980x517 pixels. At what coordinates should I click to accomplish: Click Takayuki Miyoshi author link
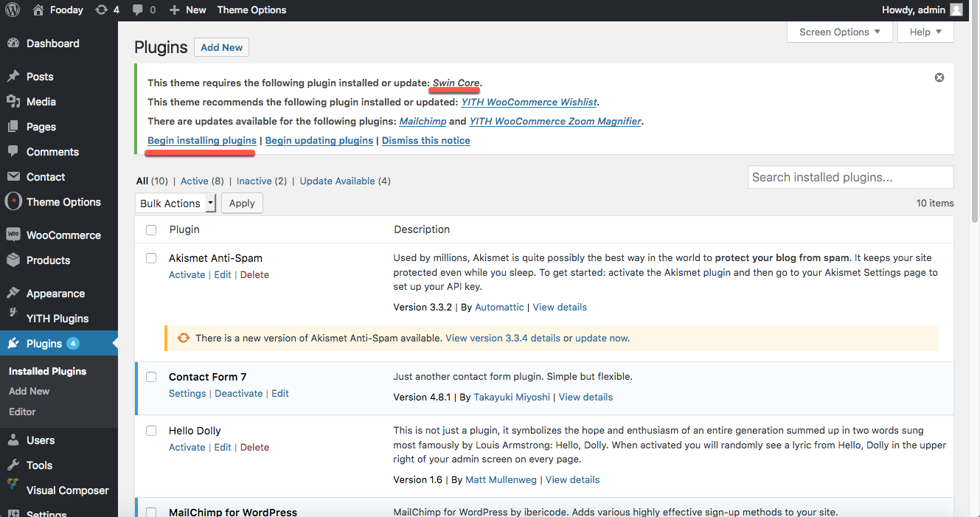tap(511, 397)
